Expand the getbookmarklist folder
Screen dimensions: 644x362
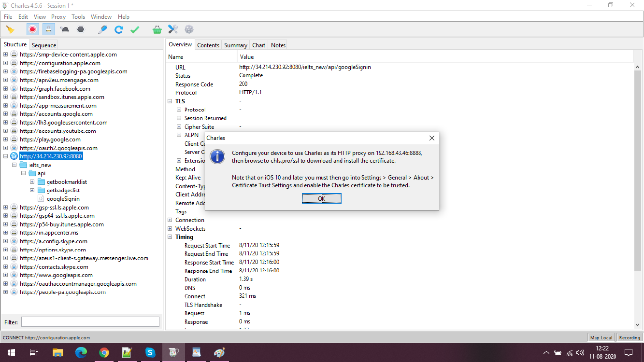click(32, 182)
